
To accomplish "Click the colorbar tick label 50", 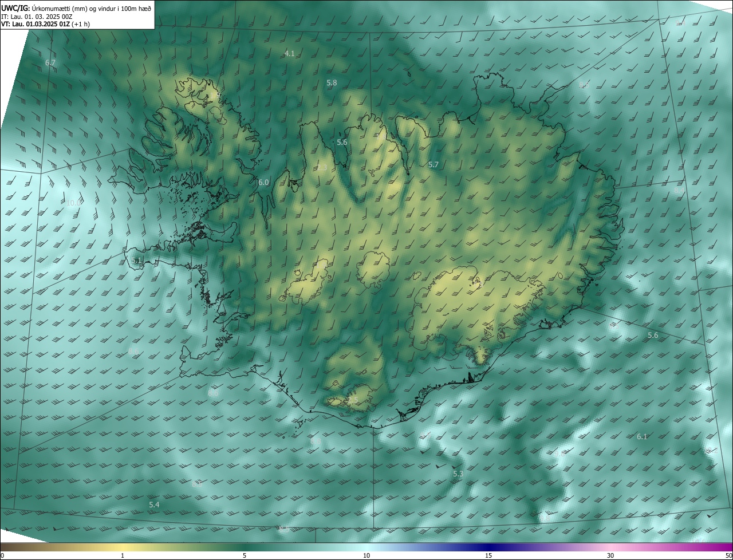I will [728, 556].
